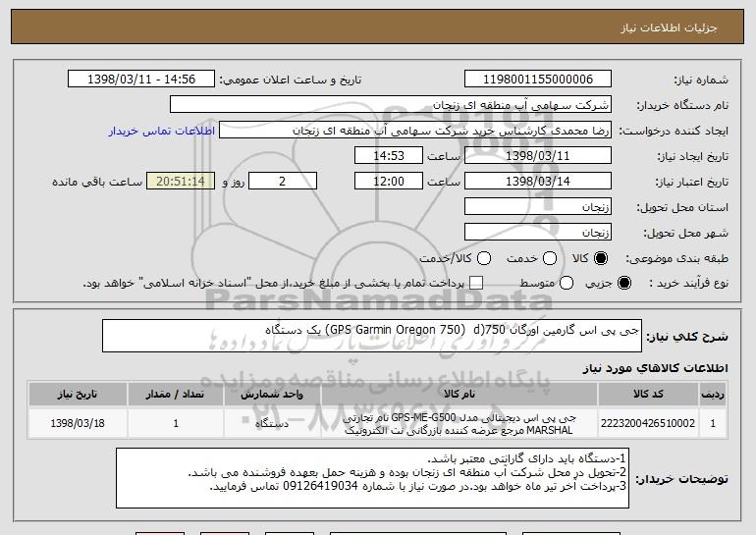Click the توضیحات خریدار text area
Viewport: 756px width, 535px height.
coord(372,478)
